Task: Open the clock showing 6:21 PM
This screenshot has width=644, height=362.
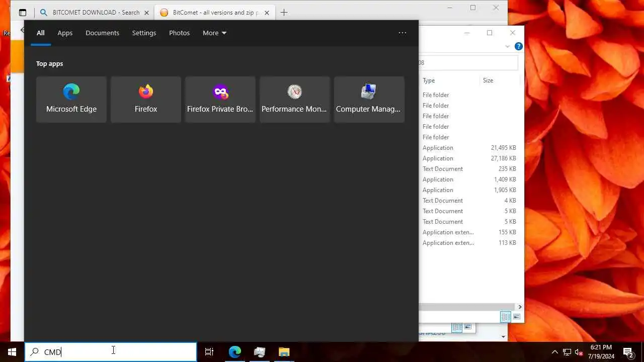Action: (x=601, y=352)
